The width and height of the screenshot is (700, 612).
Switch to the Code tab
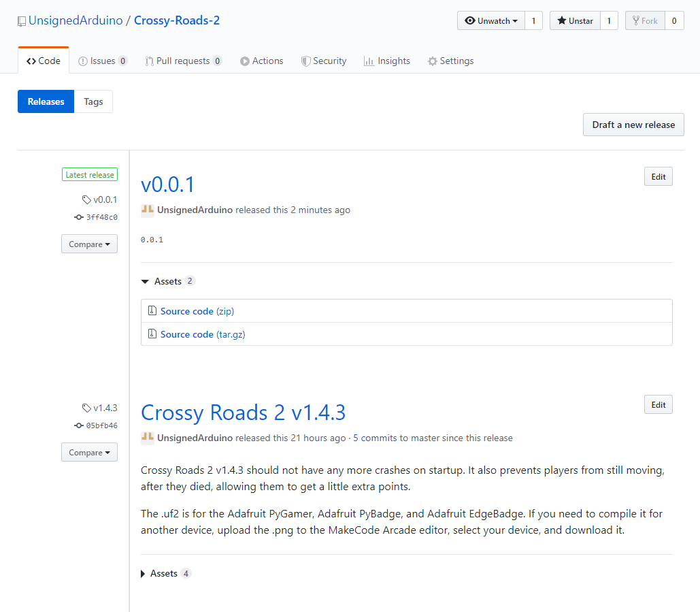[x=44, y=61]
